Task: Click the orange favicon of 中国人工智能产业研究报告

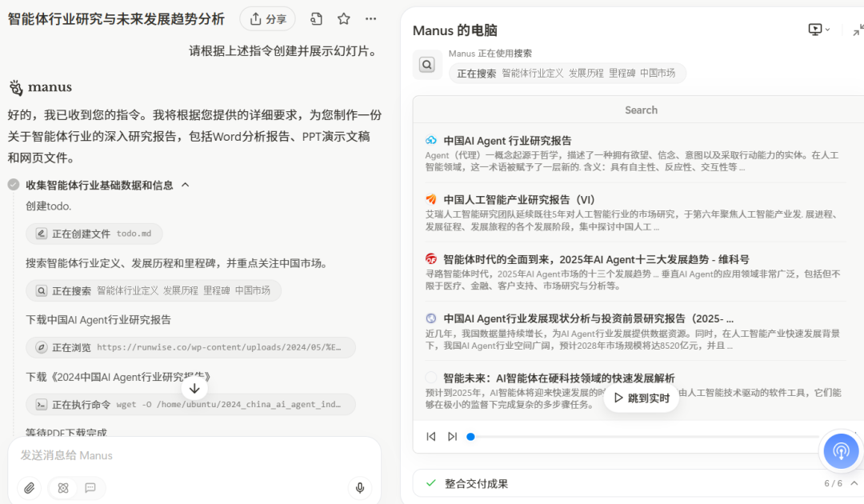Action: 431,199
